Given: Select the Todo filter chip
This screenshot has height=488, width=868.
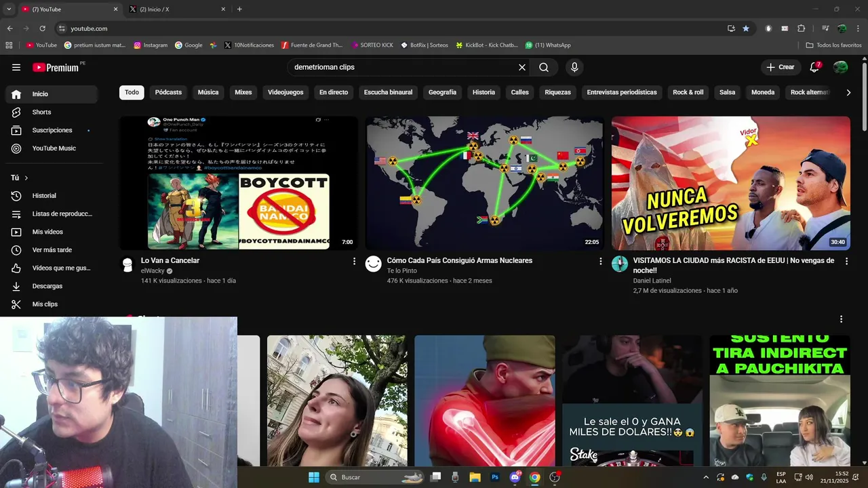Looking at the screenshot, I should click(132, 92).
